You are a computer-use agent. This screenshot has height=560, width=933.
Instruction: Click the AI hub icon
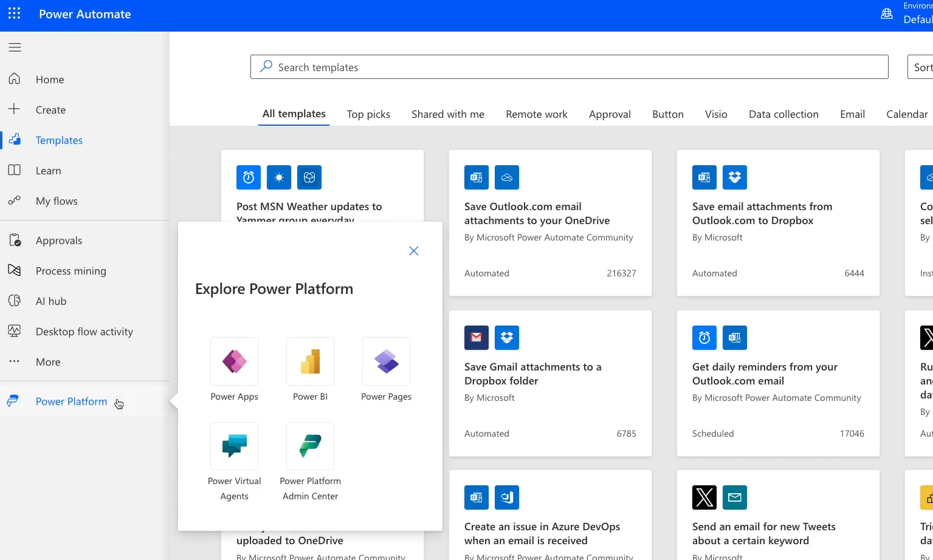pos(15,301)
